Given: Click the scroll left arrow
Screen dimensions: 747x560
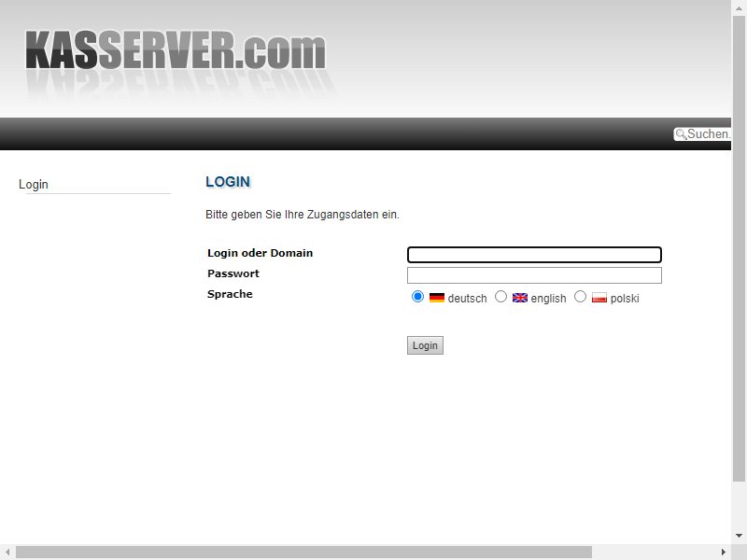Looking at the screenshot, I should (7, 552).
